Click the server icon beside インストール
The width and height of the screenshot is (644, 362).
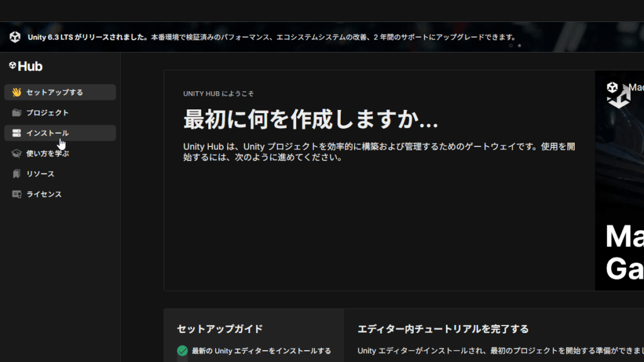(16, 133)
